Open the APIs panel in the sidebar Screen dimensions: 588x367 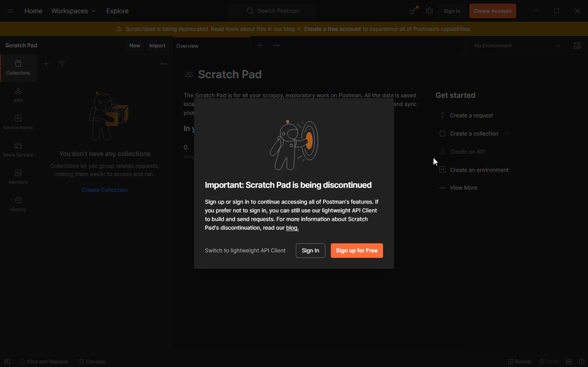18,95
